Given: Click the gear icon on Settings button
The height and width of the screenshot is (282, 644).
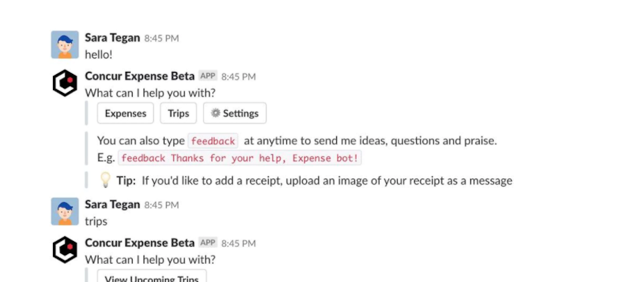Looking at the screenshot, I should click(x=215, y=113).
